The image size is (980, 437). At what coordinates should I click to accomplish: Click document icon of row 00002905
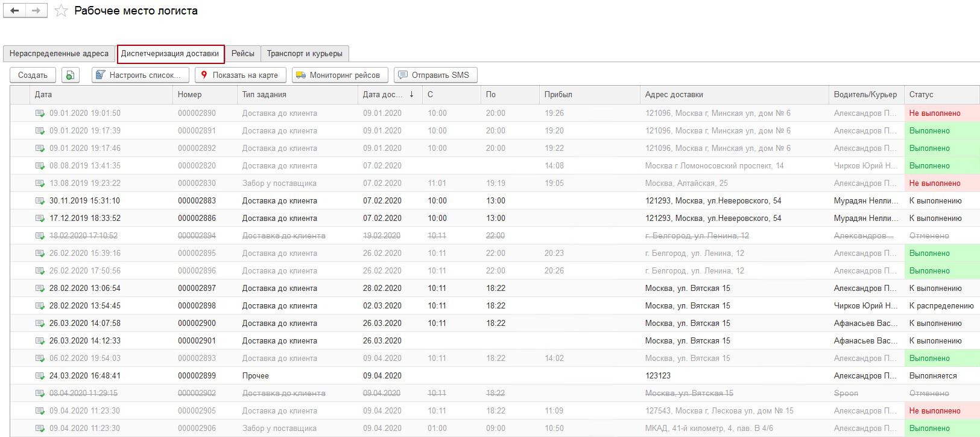point(40,411)
